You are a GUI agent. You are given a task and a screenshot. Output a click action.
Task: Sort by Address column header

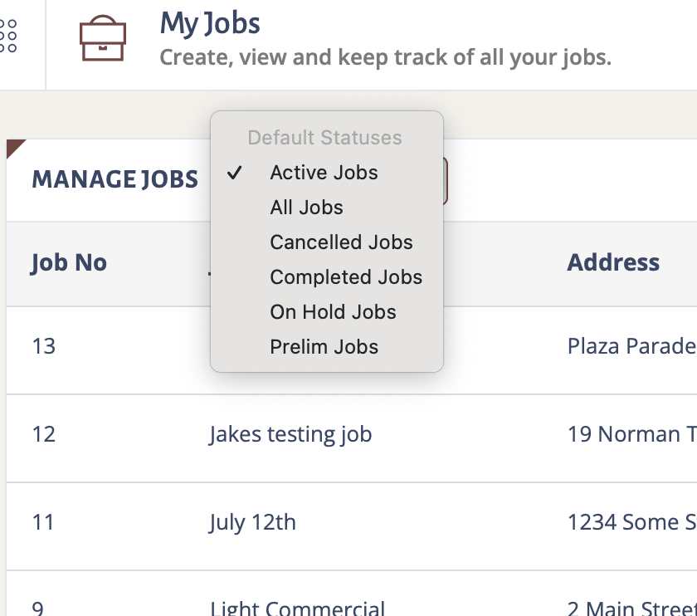(613, 262)
